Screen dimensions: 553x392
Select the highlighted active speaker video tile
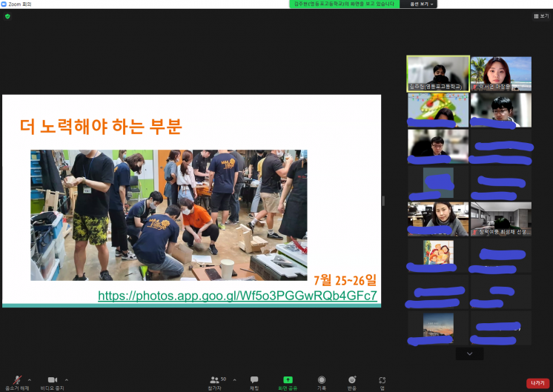[x=437, y=73]
